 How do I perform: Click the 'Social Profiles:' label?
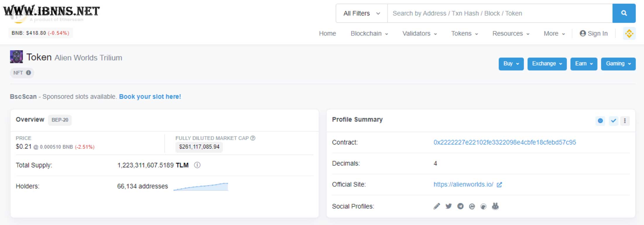coord(353,207)
